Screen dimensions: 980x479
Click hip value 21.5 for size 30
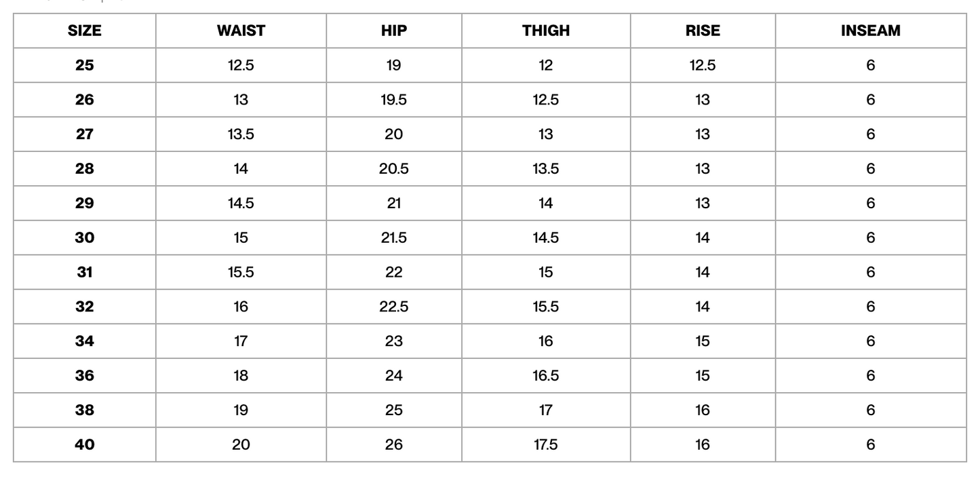[394, 237]
